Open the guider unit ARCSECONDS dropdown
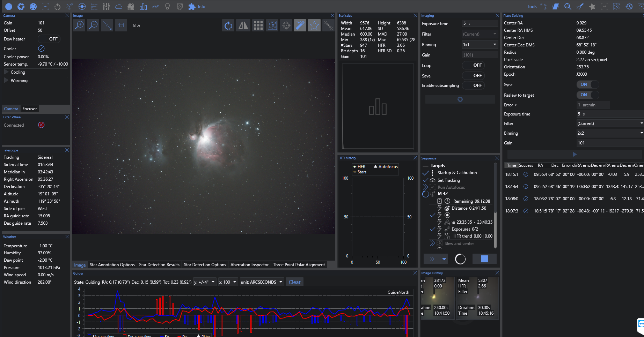This screenshot has height=337, width=644. click(x=262, y=282)
